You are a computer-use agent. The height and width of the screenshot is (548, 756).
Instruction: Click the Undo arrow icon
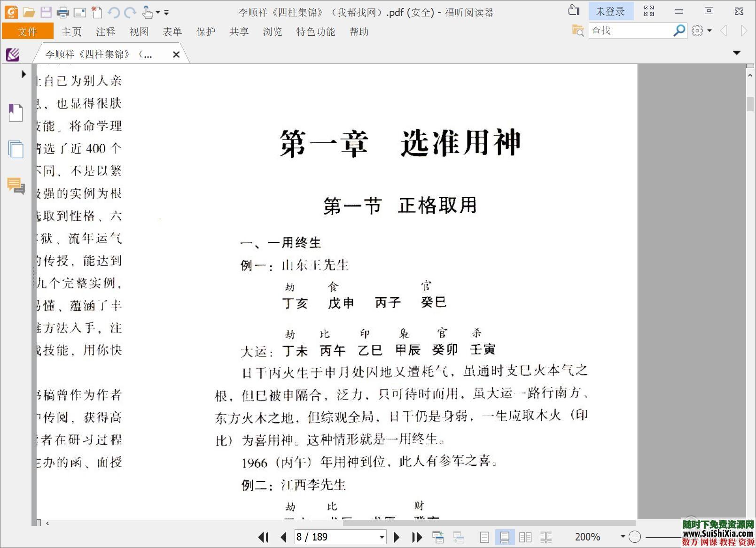point(114,12)
